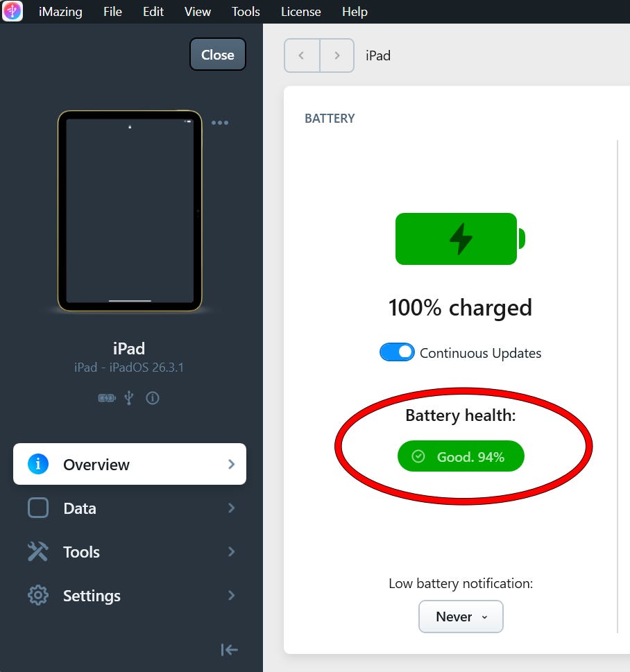Go forward with the right navigation arrow
The height and width of the screenshot is (672, 630).
tap(337, 55)
